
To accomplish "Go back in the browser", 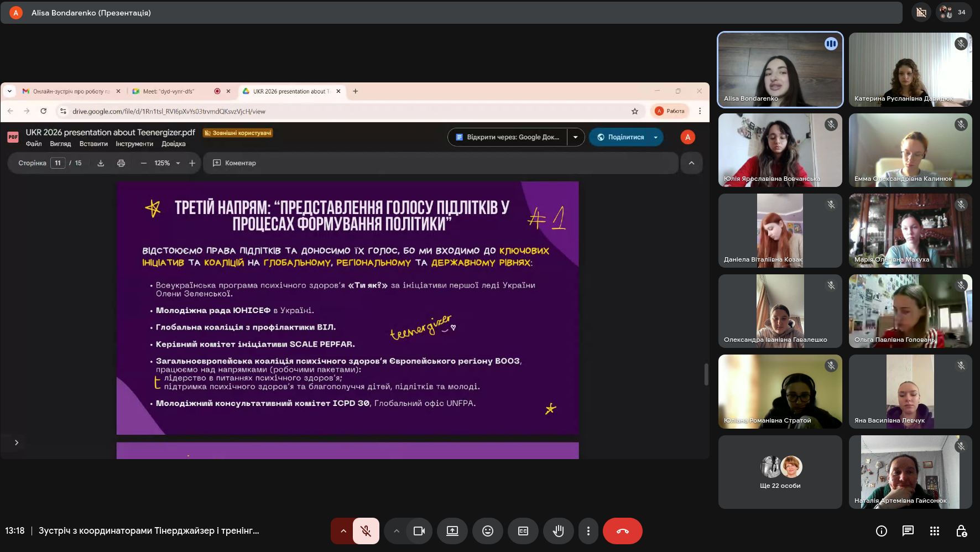I will (11, 111).
